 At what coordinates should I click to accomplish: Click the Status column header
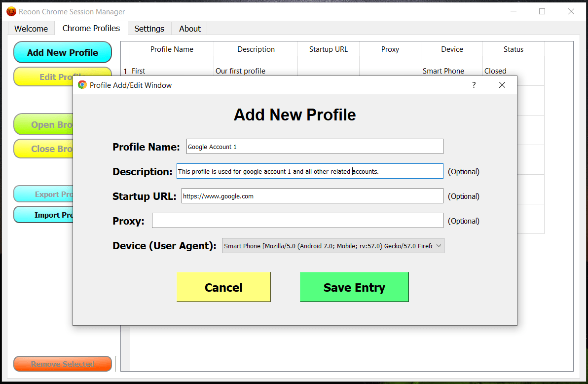[514, 49]
